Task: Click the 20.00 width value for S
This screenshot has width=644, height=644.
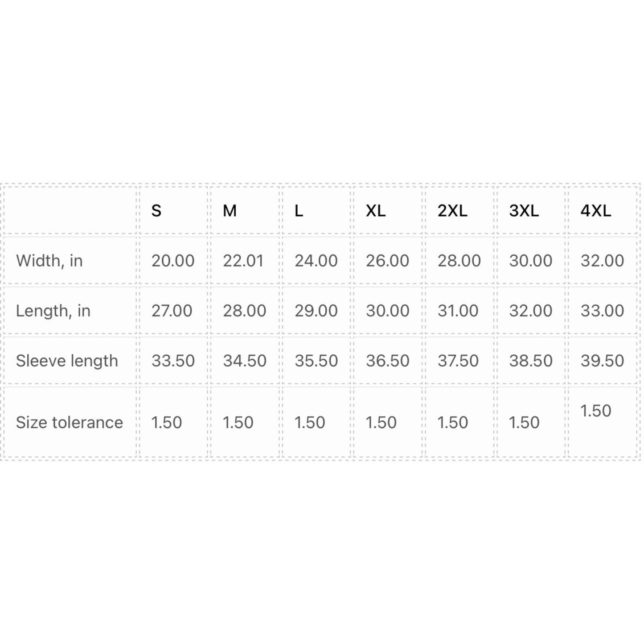Action: (173, 261)
